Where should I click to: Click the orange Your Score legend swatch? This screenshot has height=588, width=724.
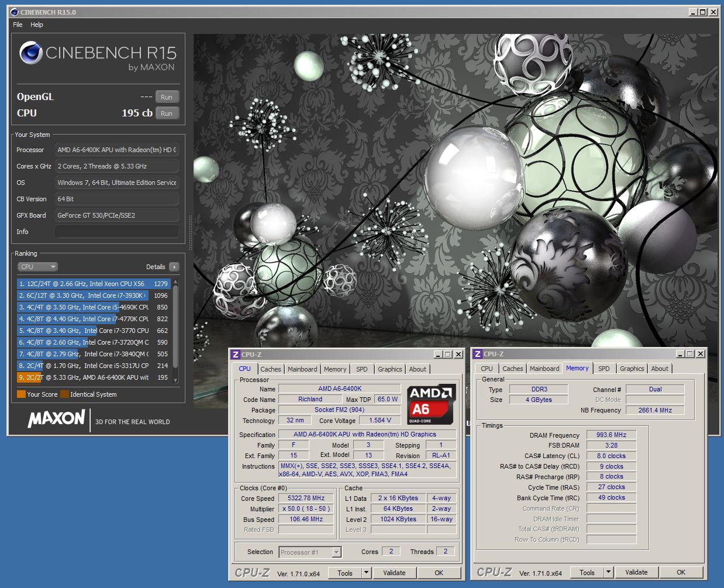point(21,394)
